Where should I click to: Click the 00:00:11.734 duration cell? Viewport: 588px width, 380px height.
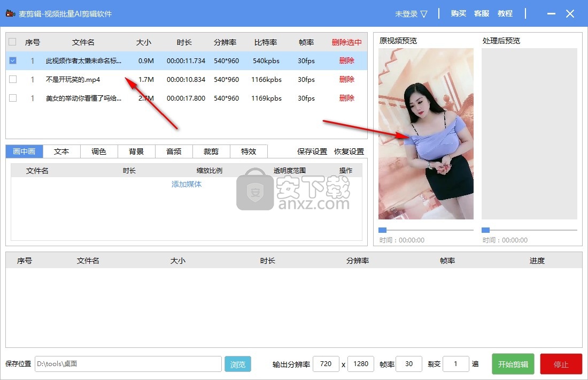pyautogui.click(x=186, y=61)
